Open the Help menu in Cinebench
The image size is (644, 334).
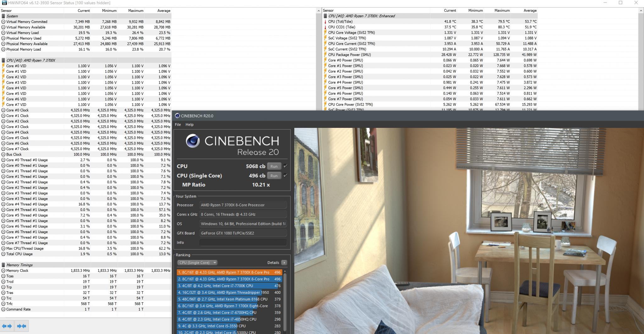[x=189, y=124]
